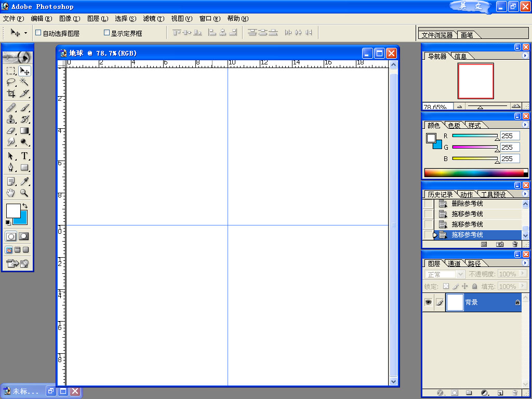The image size is (532, 399).
Task: Select the Move tool in the toolbox
Action: point(24,71)
